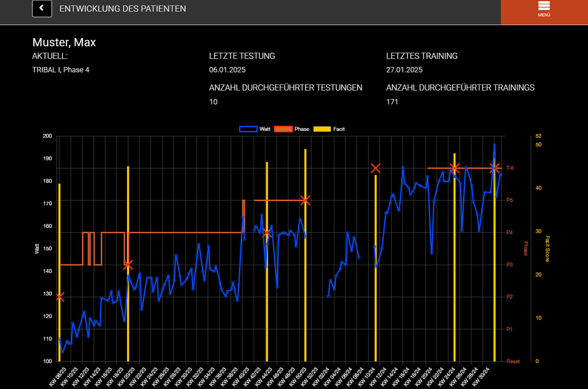Click the back arrow button
Image resolution: width=588 pixels, height=389 pixels.
[x=42, y=9]
